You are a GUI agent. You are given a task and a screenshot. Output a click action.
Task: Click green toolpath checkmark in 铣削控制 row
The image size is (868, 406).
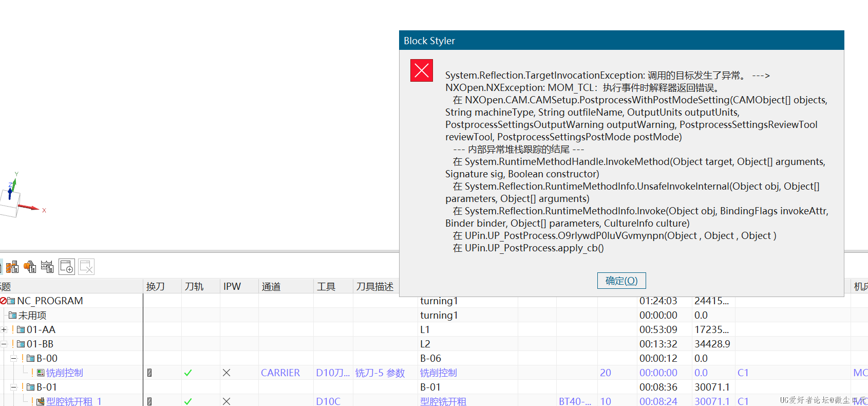(188, 373)
